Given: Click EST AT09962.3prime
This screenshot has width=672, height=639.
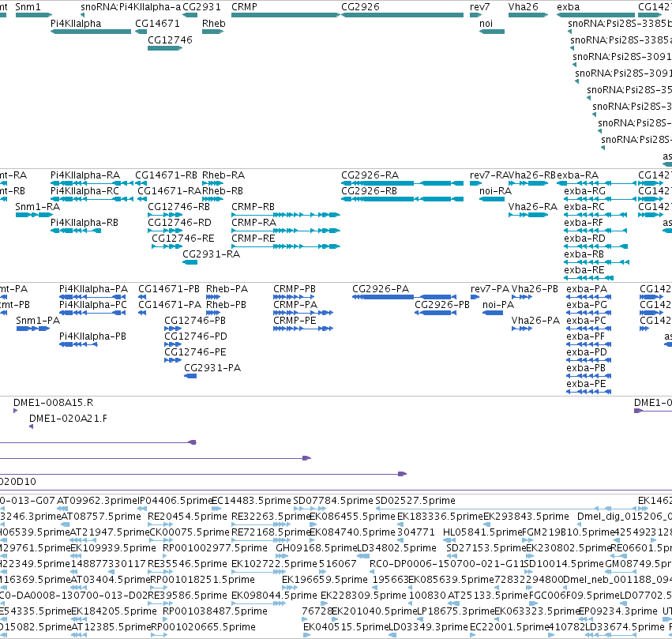Looking at the screenshot, I should (97, 501).
